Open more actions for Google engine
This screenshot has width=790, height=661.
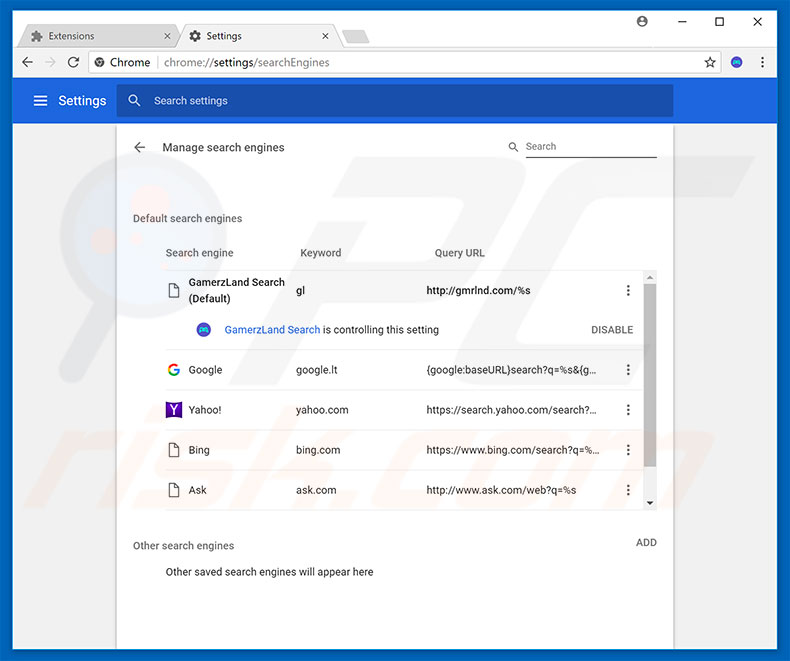pos(628,370)
